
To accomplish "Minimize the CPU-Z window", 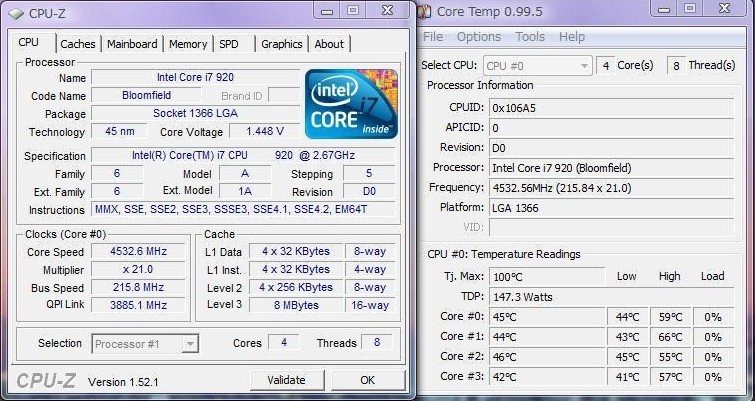I will coord(327,10).
